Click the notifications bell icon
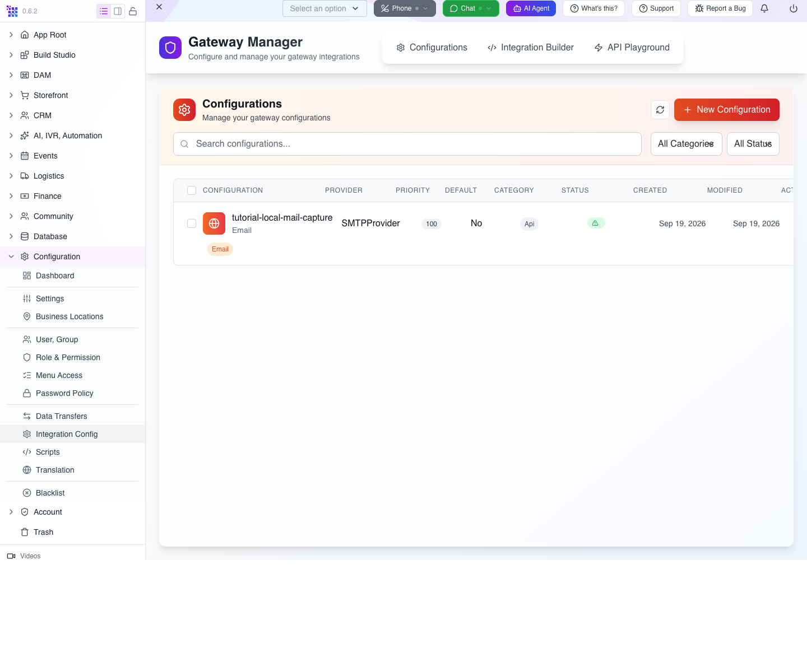 [x=764, y=8]
